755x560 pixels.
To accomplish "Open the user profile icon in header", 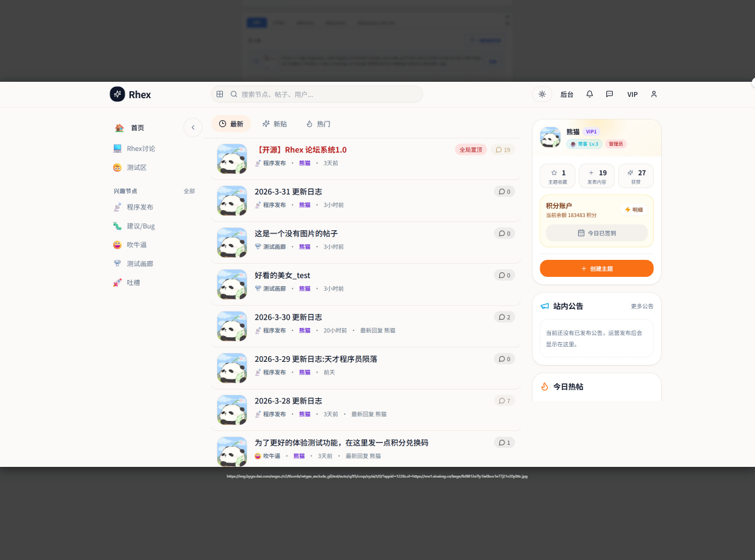I will coord(654,94).
